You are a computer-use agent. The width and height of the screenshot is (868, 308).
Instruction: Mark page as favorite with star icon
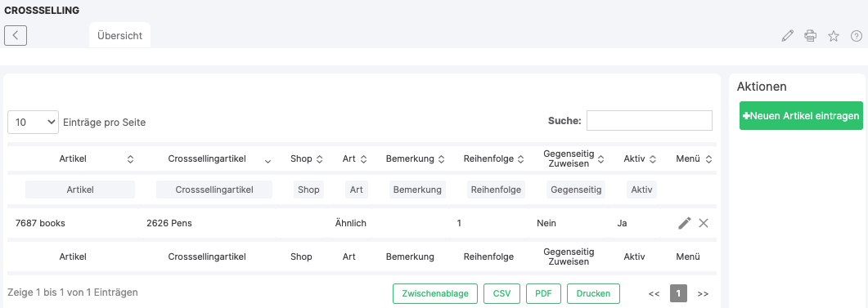[834, 36]
